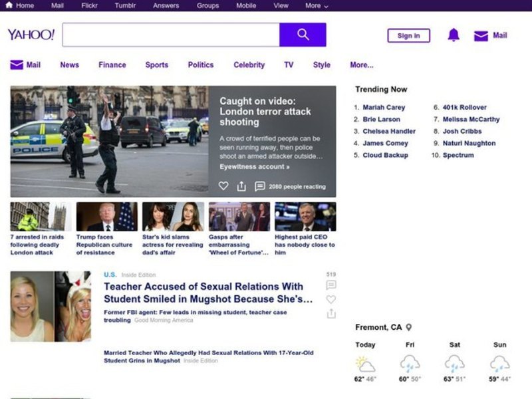Share the London terror attack story
This screenshot has height=399, width=532.
[x=241, y=186]
